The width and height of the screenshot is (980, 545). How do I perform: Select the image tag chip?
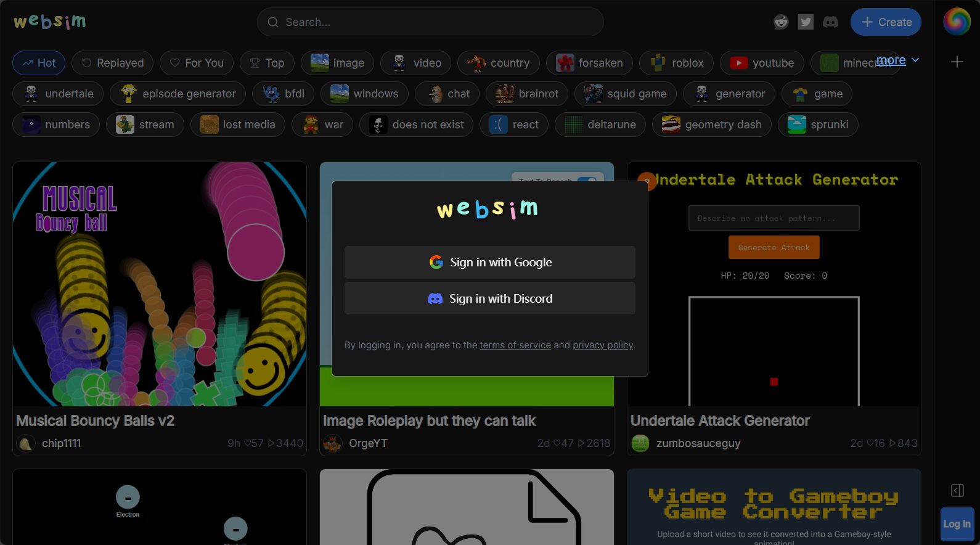337,63
